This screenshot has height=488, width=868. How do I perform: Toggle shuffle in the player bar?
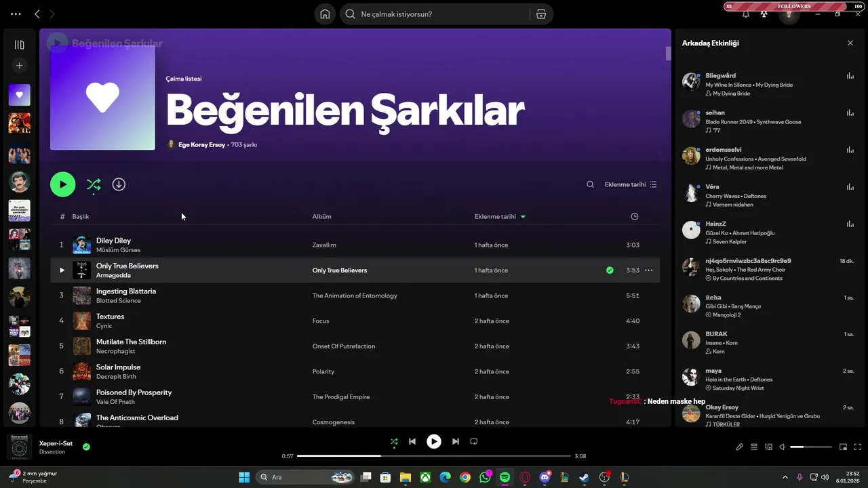click(x=394, y=441)
